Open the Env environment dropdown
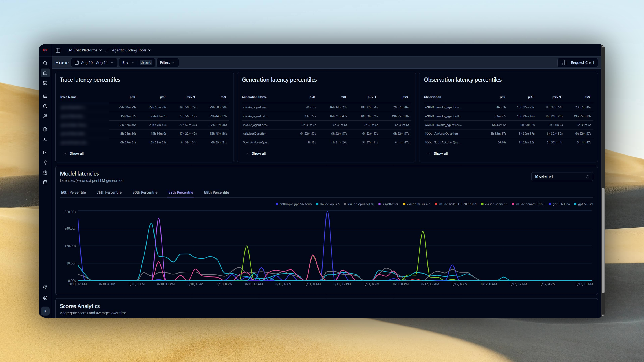The width and height of the screenshot is (644, 362). (128, 62)
